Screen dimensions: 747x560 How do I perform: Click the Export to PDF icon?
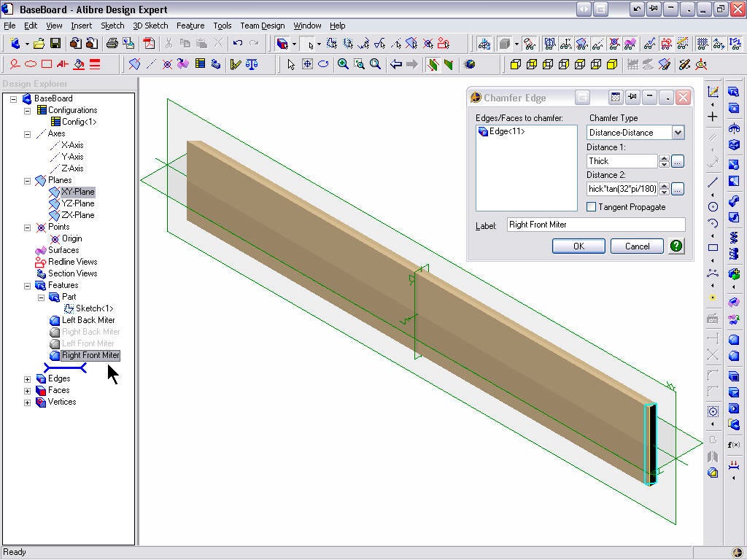(x=149, y=44)
